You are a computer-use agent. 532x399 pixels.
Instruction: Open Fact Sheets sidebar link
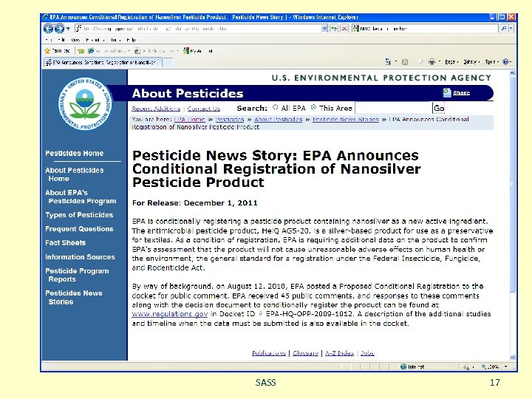pyautogui.click(x=66, y=243)
